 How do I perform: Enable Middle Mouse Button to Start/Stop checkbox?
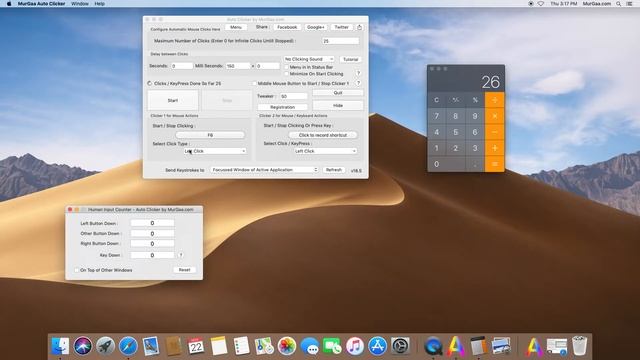[254, 83]
